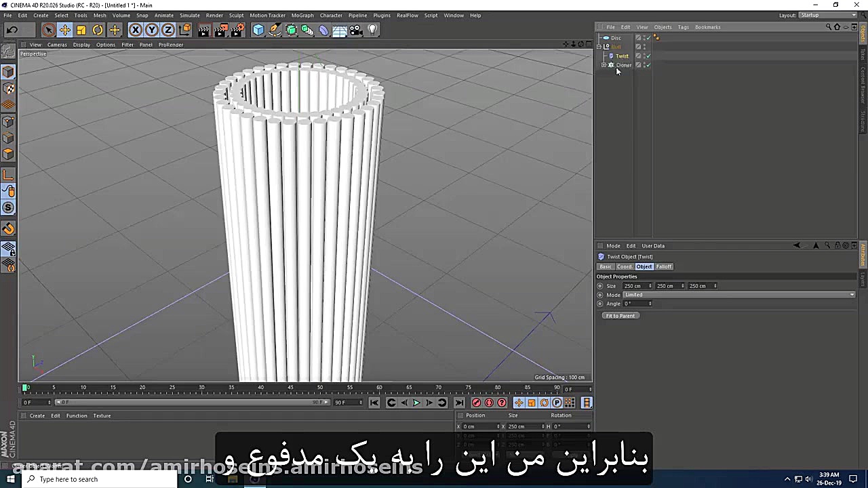
Task: Click the Live Selection tool icon
Action: coord(48,29)
